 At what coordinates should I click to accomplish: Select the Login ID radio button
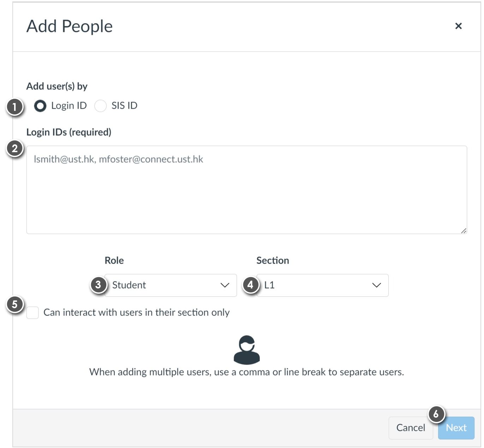(x=40, y=106)
